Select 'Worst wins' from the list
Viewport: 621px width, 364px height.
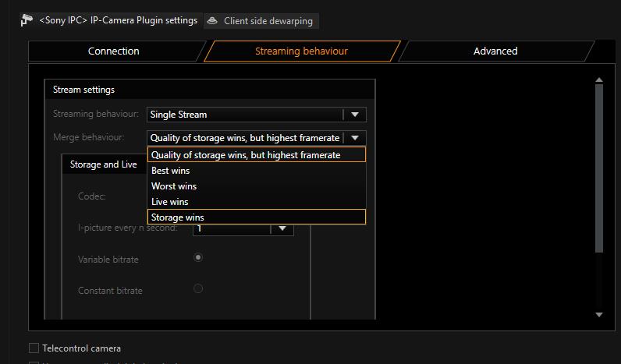click(174, 186)
